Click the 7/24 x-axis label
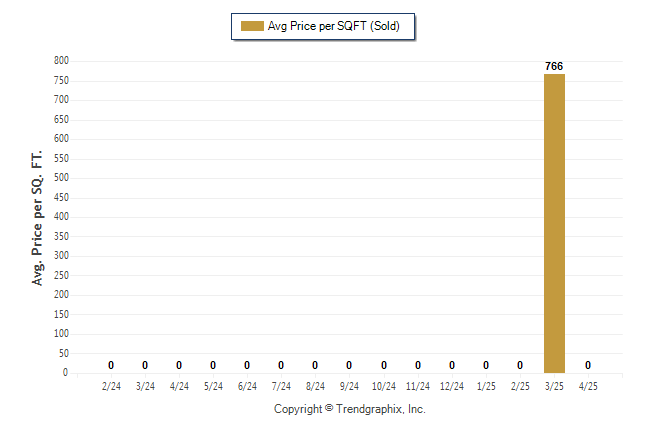The height and width of the screenshot is (434, 646). point(281,386)
